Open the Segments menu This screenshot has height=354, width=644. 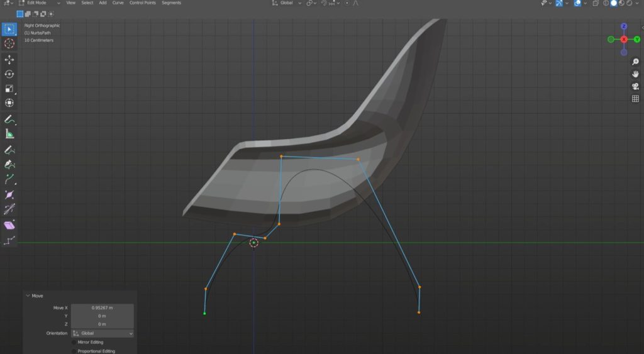171,3
